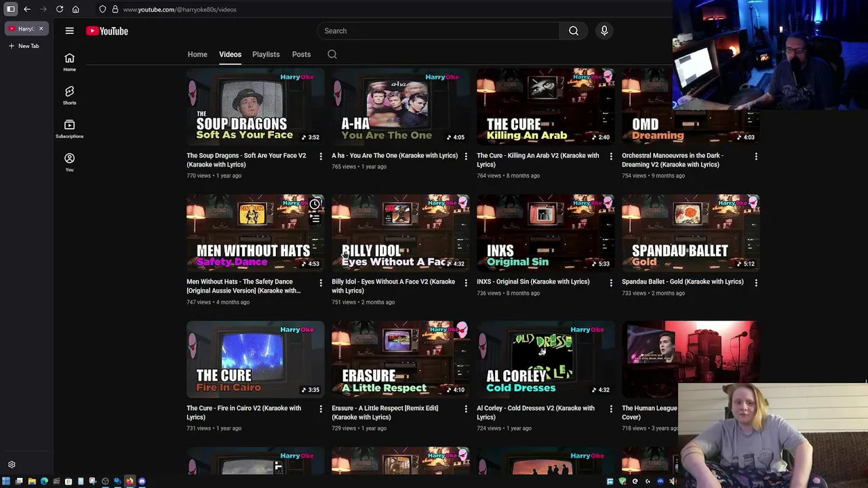This screenshot has width=868, height=488.
Task: Open The Cure Killing An Arab title
Action: click(538, 160)
